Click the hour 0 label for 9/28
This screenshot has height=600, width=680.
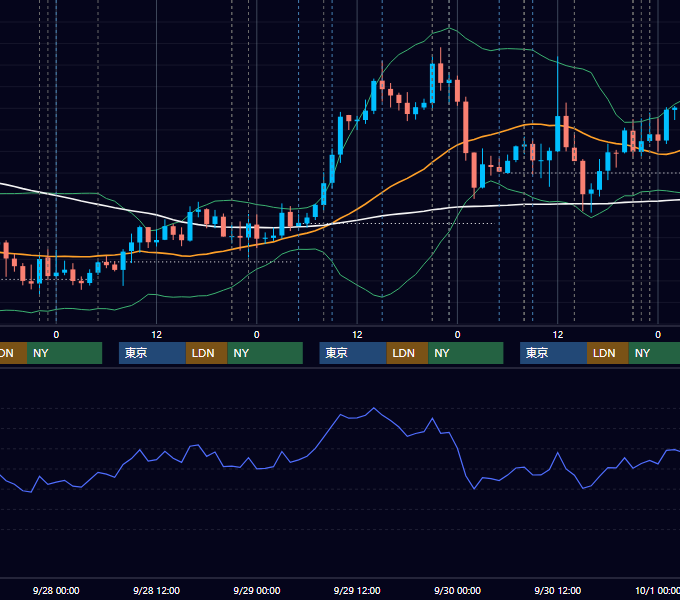pyautogui.click(x=56, y=335)
